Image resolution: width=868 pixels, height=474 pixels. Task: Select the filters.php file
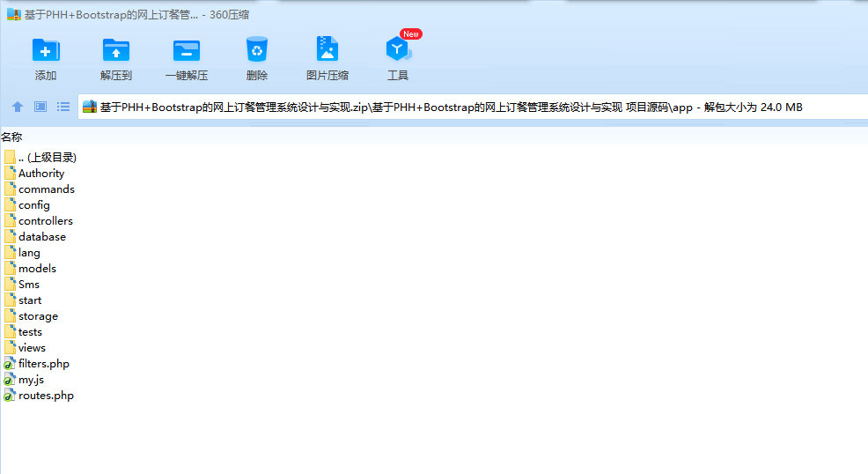coord(44,364)
